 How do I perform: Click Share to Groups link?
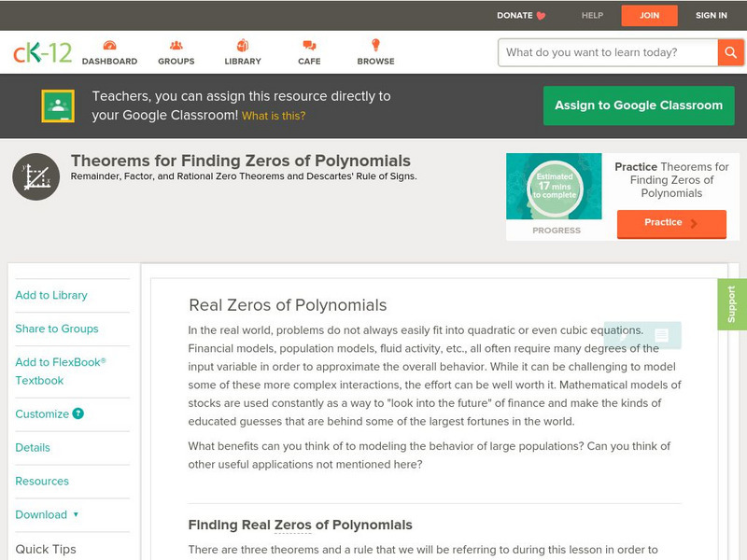click(x=57, y=329)
